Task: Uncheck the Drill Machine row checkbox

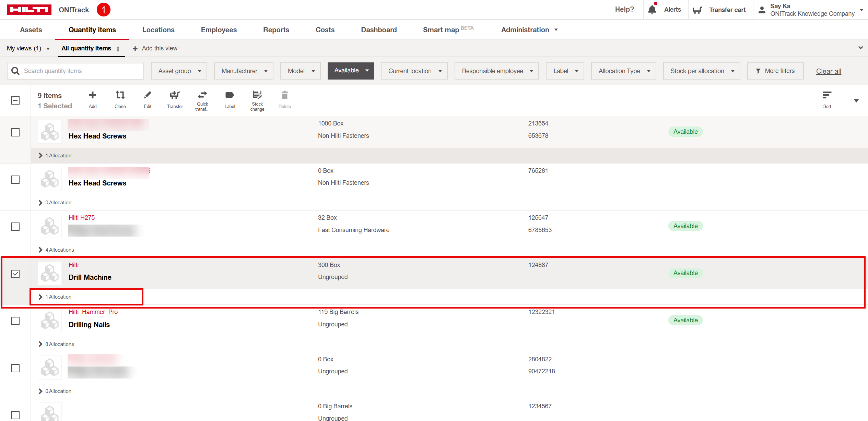Action: coord(15,274)
